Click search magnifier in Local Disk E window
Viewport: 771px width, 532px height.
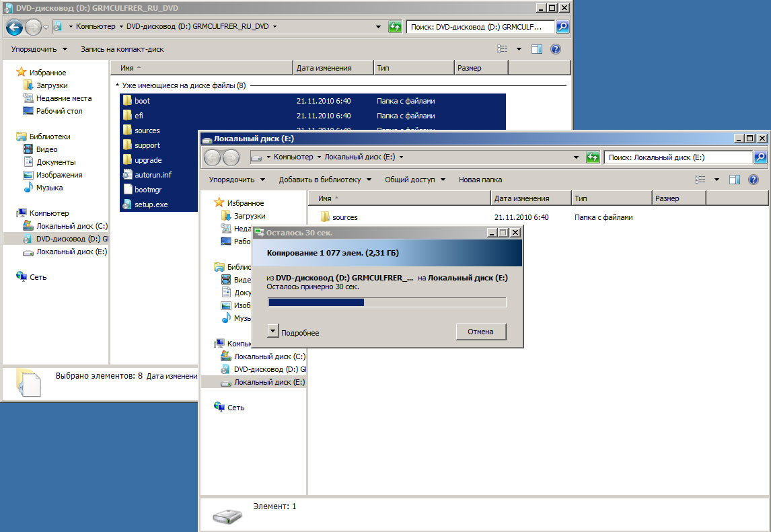(x=760, y=157)
